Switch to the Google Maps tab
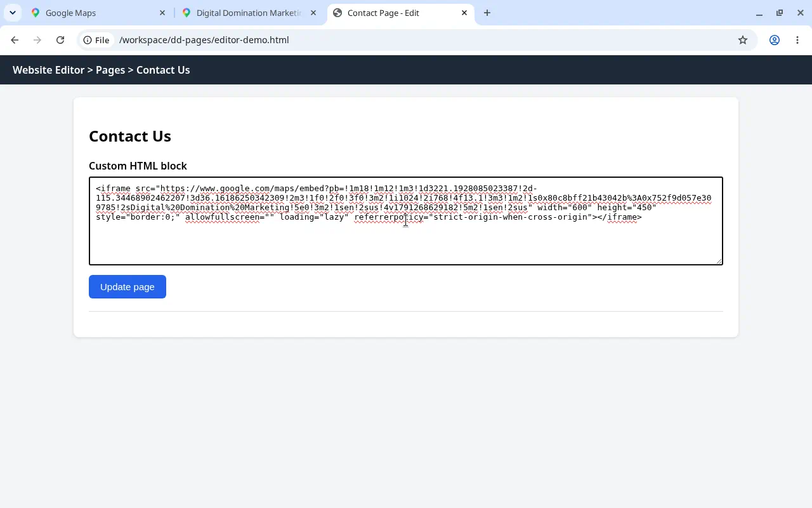812x508 pixels. [98, 13]
